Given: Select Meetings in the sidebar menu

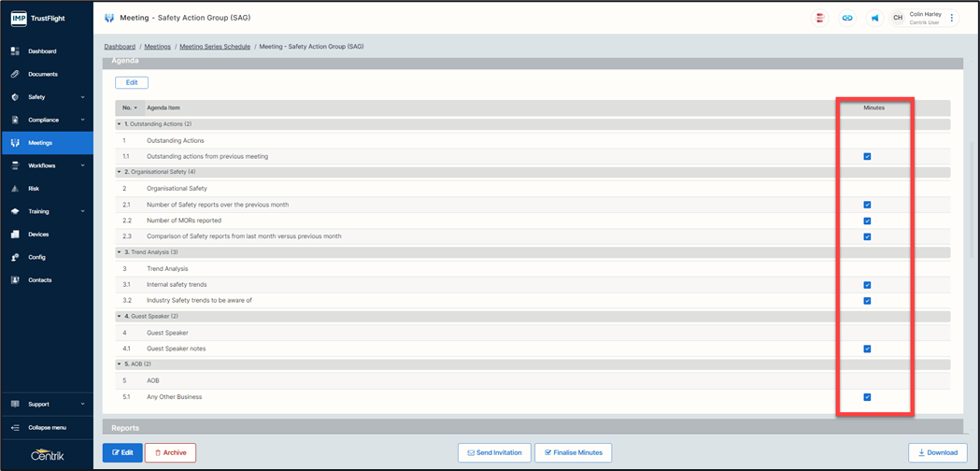Looking at the screenshot, I should click(40, 143).
